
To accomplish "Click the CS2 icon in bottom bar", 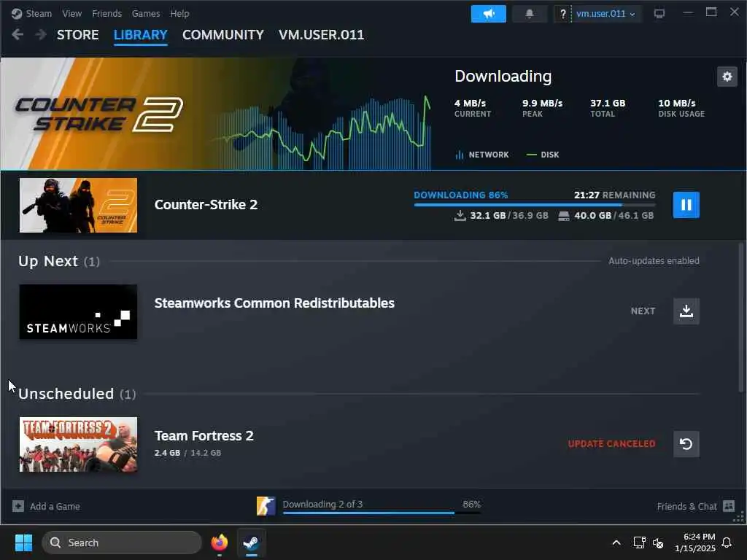I will [x=266, y=506].
